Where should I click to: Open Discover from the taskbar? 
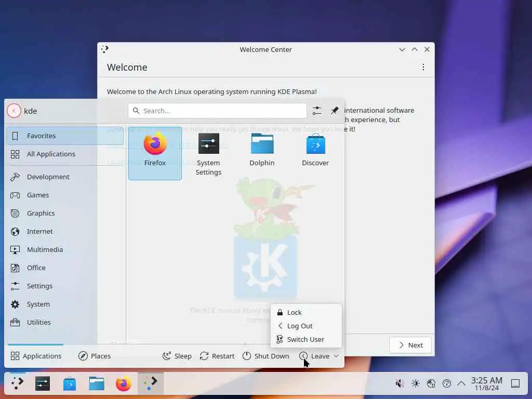[x=70, y=383]
